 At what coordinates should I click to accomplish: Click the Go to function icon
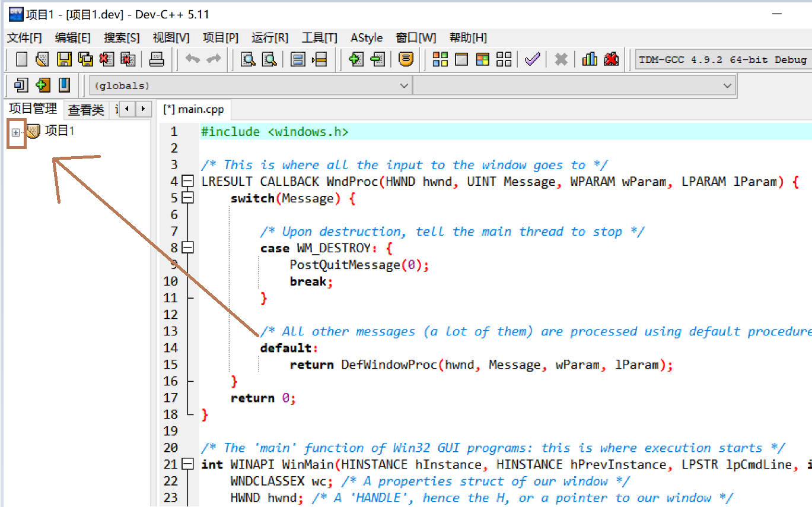point(298,59)
